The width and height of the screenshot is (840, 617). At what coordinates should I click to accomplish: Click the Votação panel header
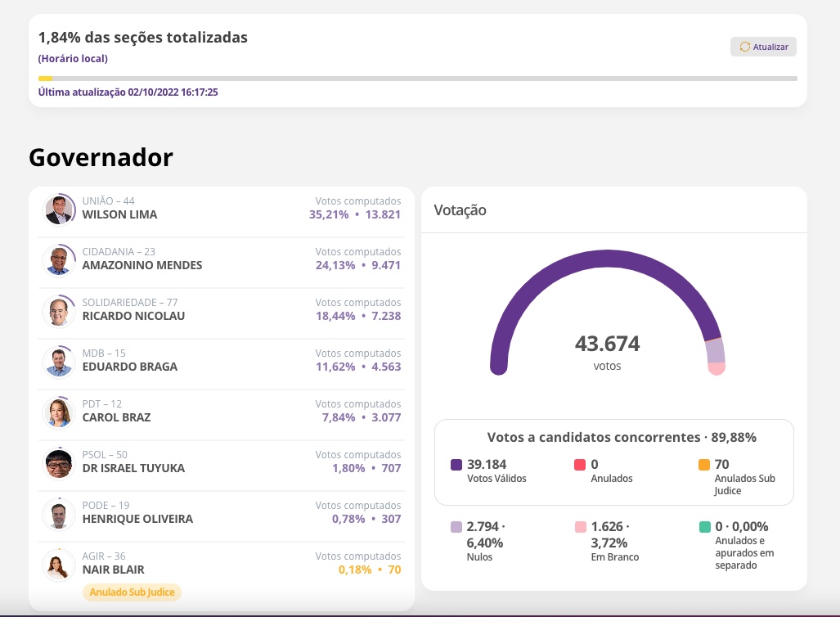[460, 209]
